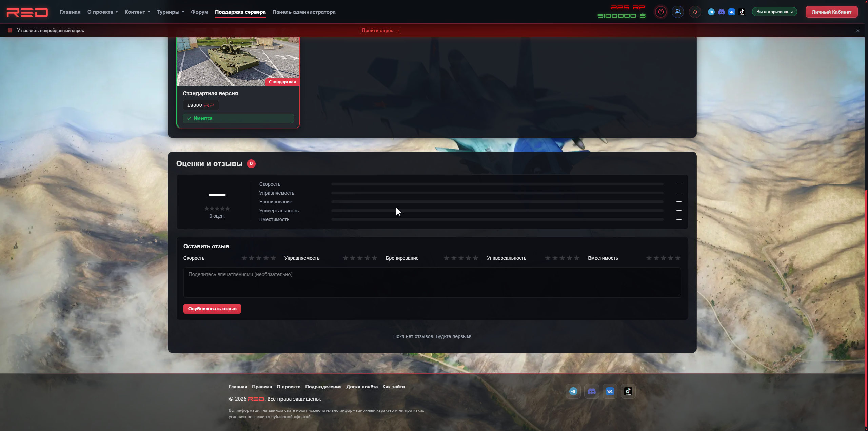Image resolution: width=868 pixels, height=431 pixels.
Task: Open the Telegram icon in the footer
Action: tap(573, 391)
